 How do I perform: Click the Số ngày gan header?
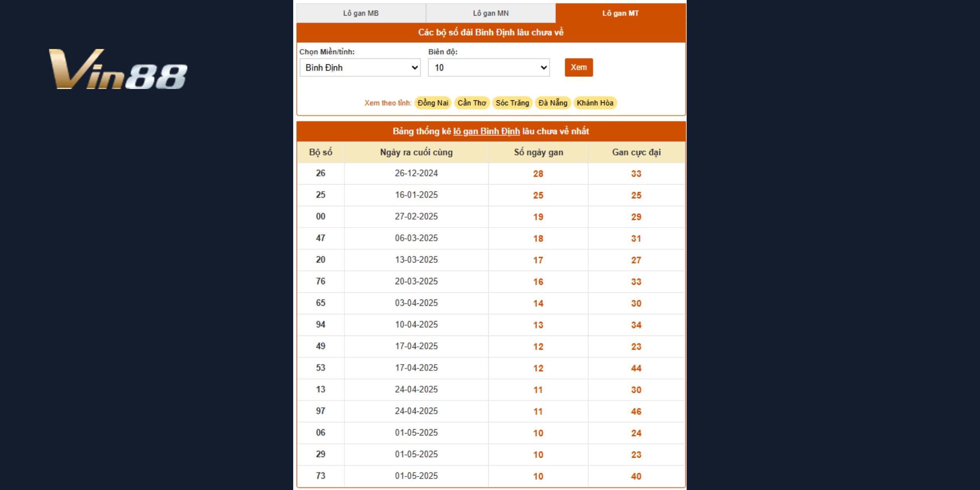tap(538, 152)
